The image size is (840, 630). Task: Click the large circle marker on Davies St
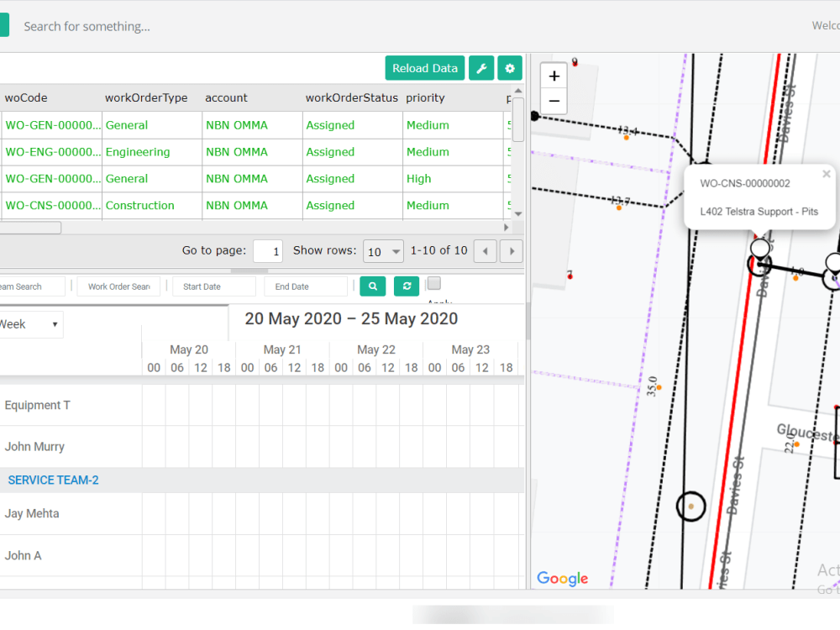(691, 507)
